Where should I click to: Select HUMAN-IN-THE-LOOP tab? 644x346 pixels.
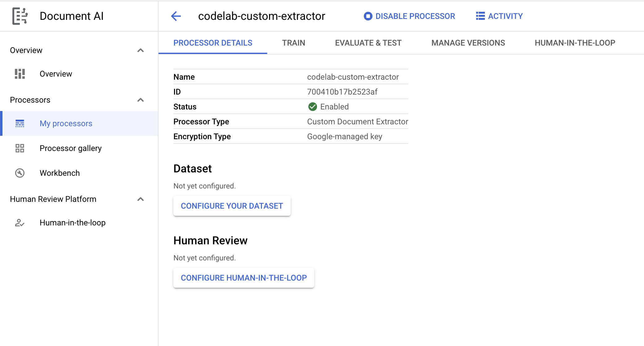tap(575, 42)
